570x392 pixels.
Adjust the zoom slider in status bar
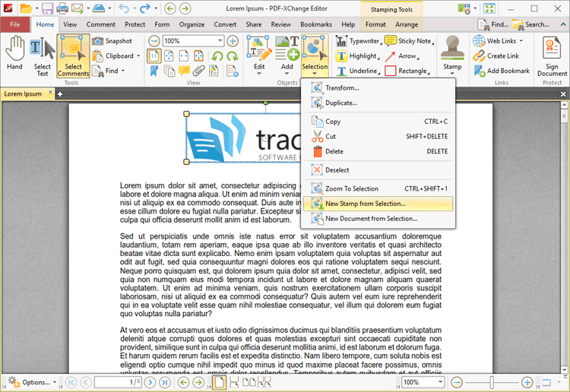coord(492,382)
